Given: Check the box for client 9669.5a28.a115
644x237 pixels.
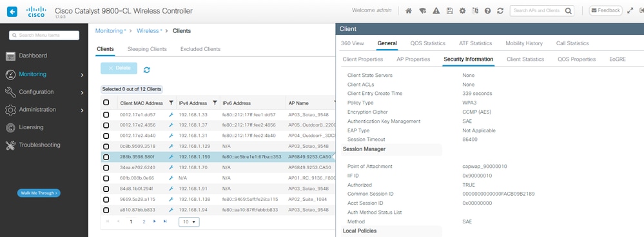Looking at the screenshot, I should tap(106, 199).
